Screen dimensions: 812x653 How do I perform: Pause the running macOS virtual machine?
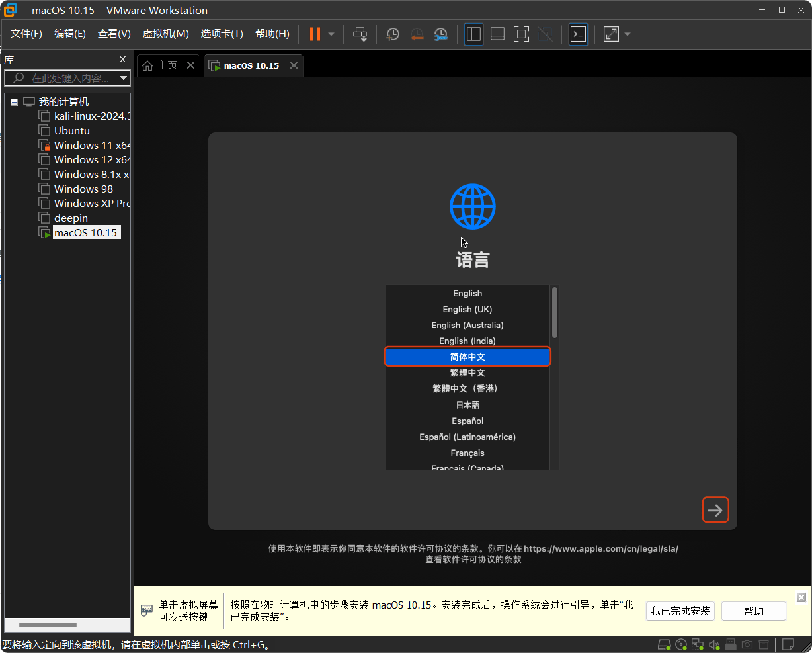coord(315,34)
